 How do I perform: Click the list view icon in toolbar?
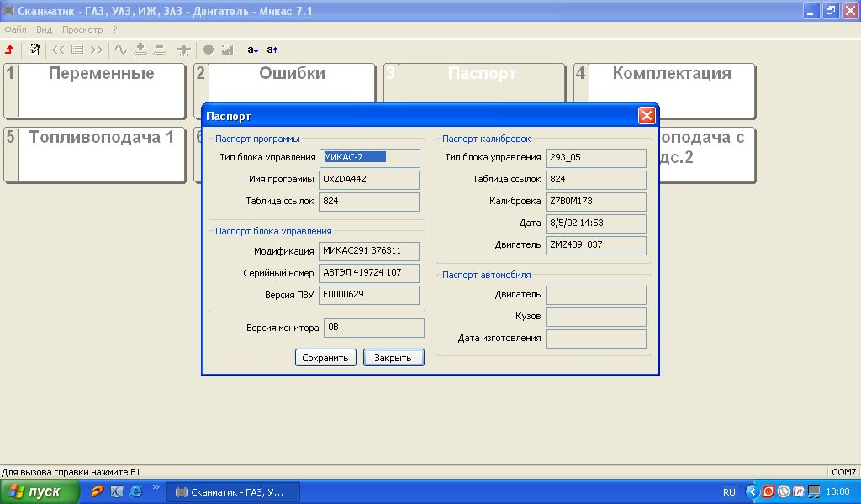click(77, 50)
